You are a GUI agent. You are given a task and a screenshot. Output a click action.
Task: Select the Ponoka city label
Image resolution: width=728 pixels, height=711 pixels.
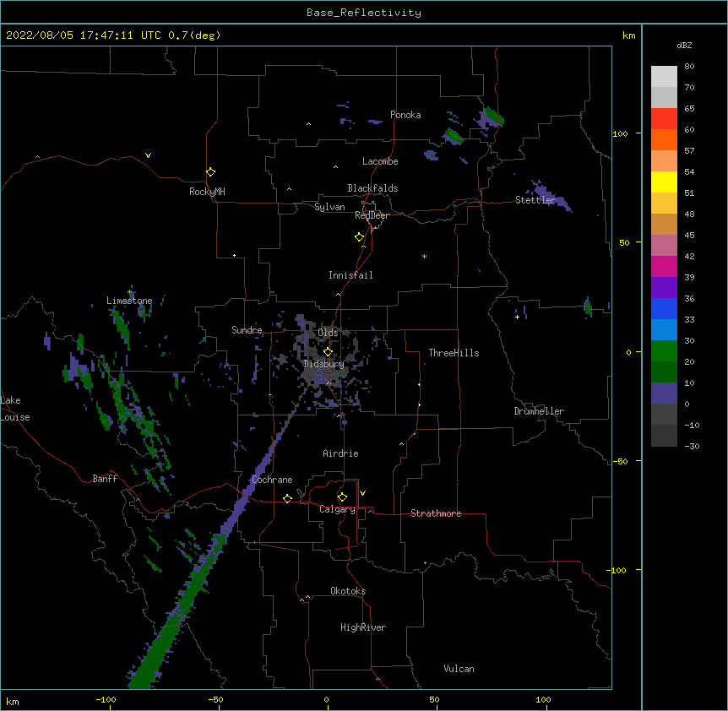coord(405,115)
